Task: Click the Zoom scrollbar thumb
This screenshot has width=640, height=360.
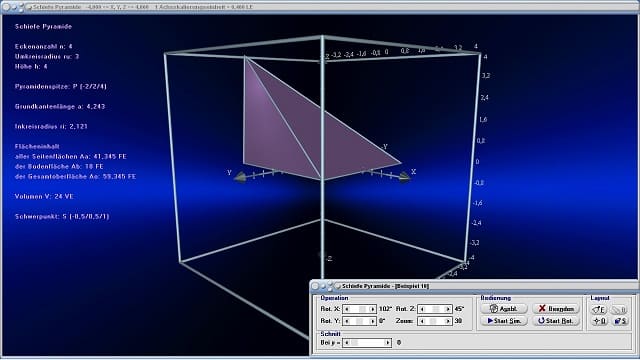Action: click(433, 321)
